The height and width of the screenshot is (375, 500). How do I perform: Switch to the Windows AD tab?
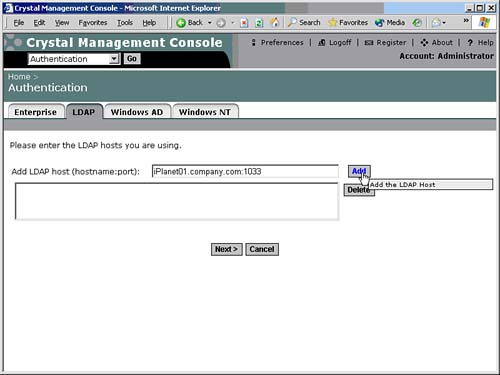137,112
